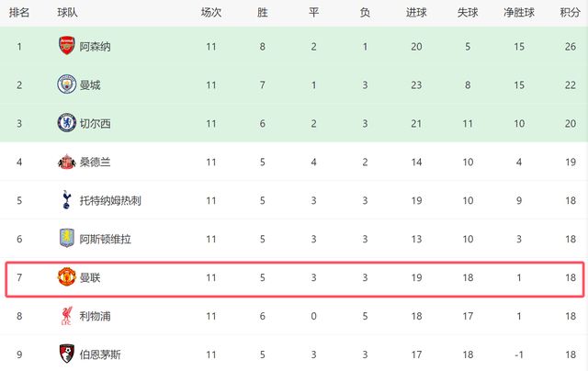Click the Arsenal club crest icon
Viewport: 588px width, 371px height.
[x=66, y=46]
